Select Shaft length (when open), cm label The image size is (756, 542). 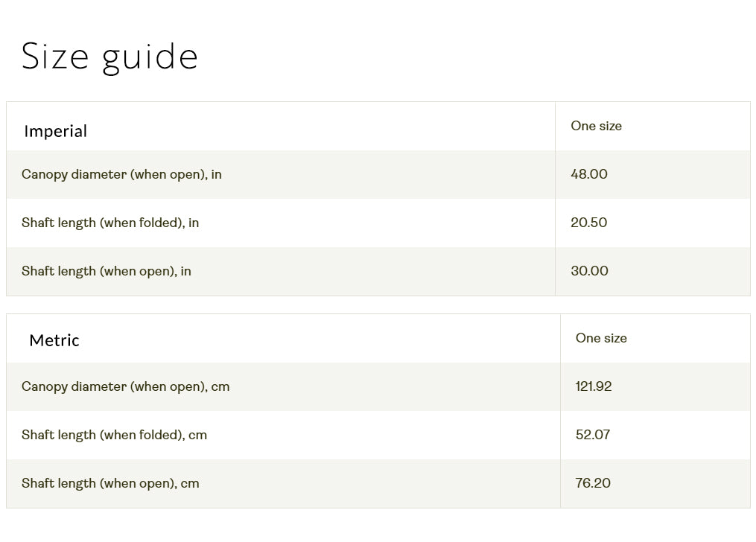pos(110,483)
